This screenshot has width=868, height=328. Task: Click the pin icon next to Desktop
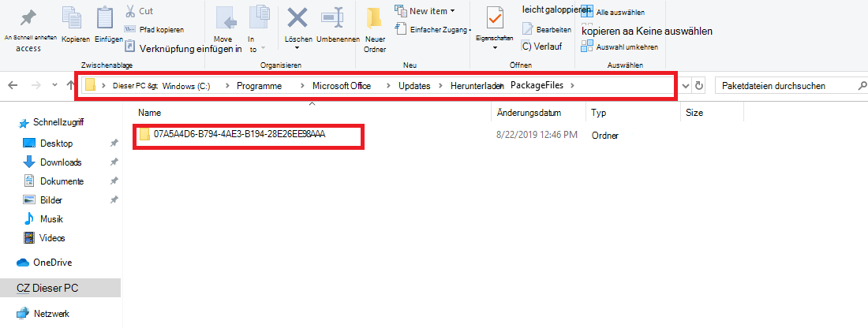click(x=114, y=143)
